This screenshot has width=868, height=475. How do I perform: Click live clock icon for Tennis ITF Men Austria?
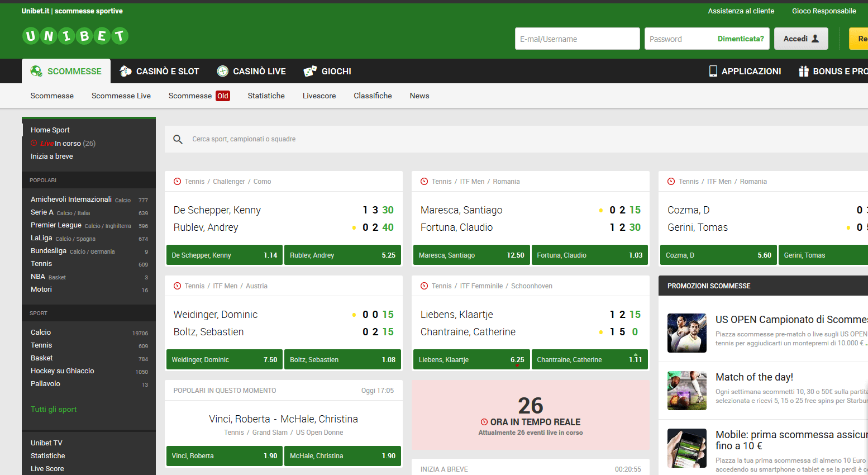(178, 286)
